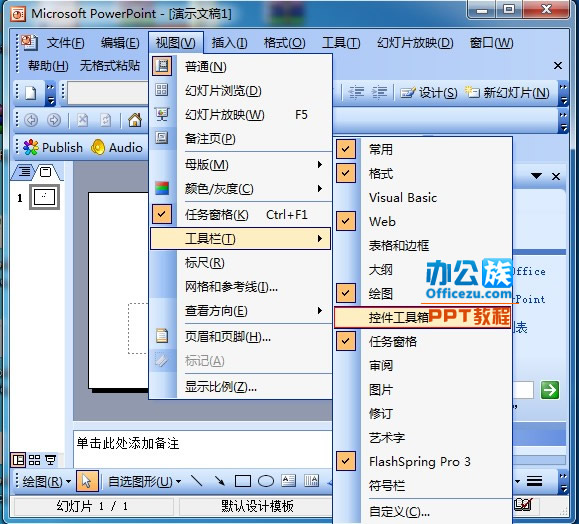Screen dimensions: 579x524
Task: Open the 插入(I) menu
Action: [229, 43]
